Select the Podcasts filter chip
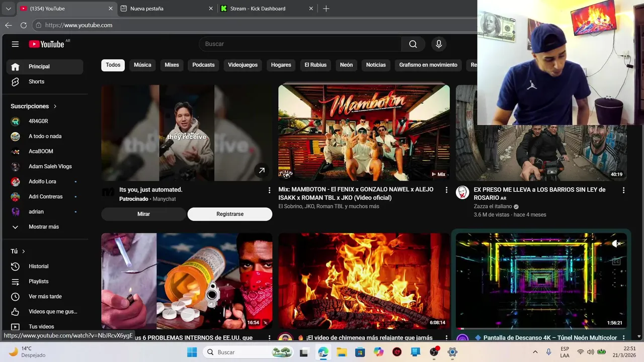Image resolution: width=644 pixels, height=362 pixels. (203, 65)
